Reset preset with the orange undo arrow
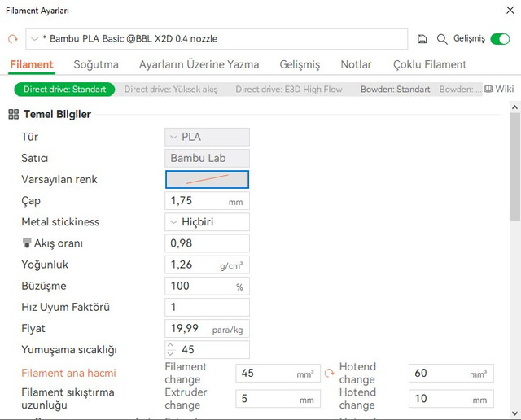Viewport: 521px width, 420px height. point(13,39)
